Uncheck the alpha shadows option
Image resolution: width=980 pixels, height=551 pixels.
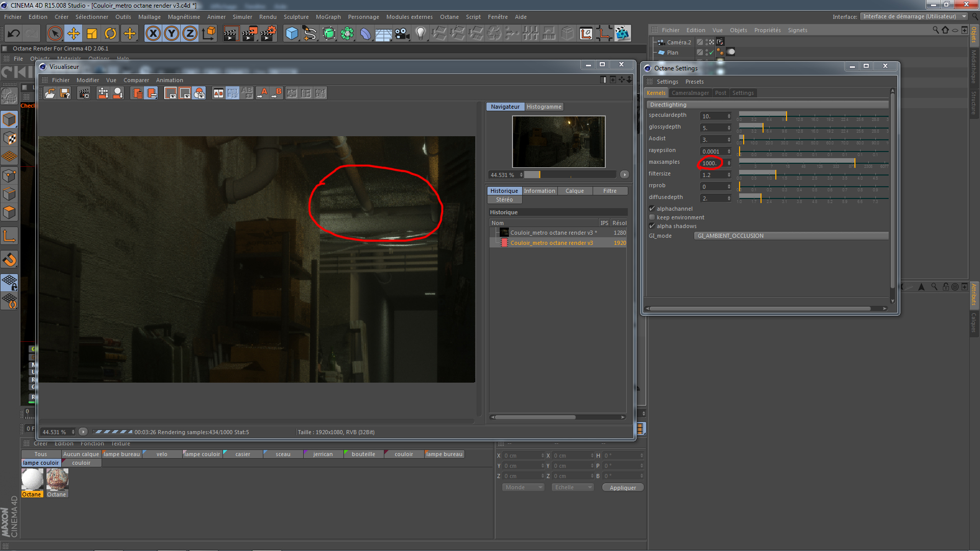point(652,226)
